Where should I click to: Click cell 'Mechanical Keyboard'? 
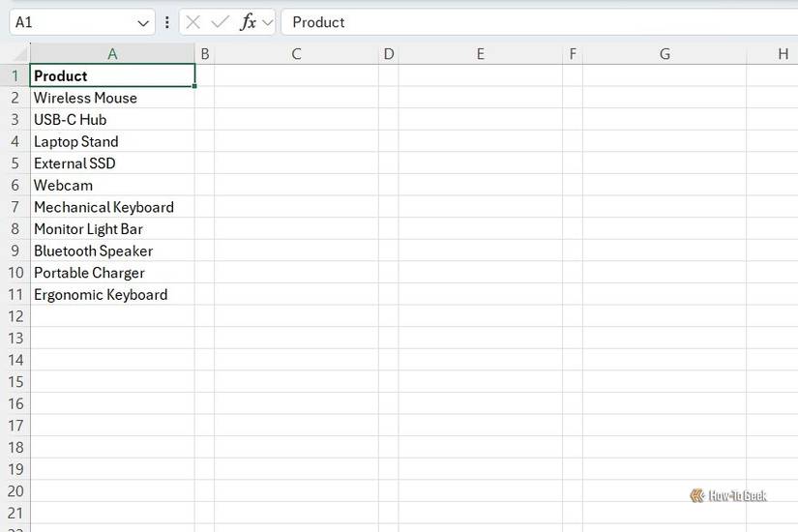tap(112, 207)
